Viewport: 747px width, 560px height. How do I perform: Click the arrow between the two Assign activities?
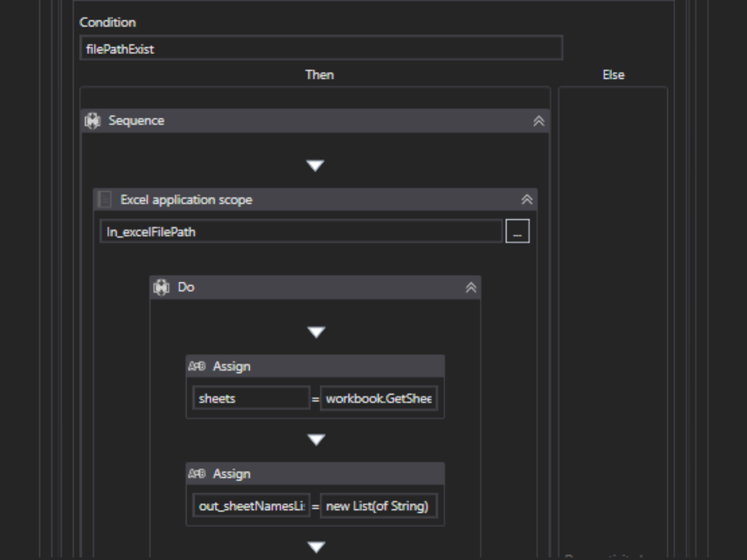[x=316, y=439]
